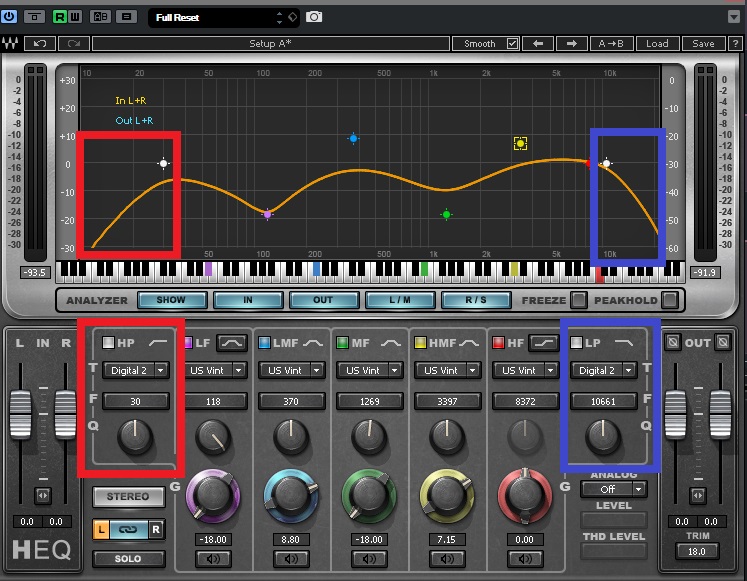Go to next preset with right arrow
747x581 pixels.
pos(572,43)
